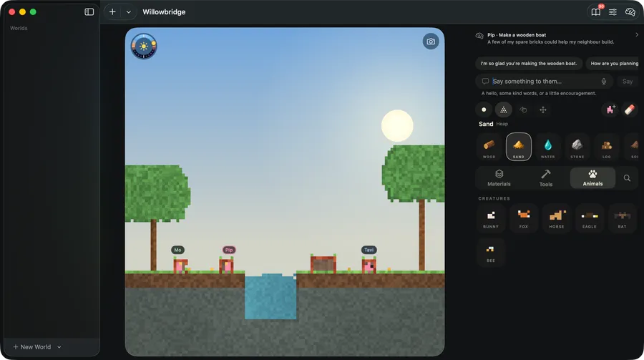Image resolution: width=644 pixels, height=360 pixels.
Task: Click the Mo villager name tag
Action: [177, 250]
